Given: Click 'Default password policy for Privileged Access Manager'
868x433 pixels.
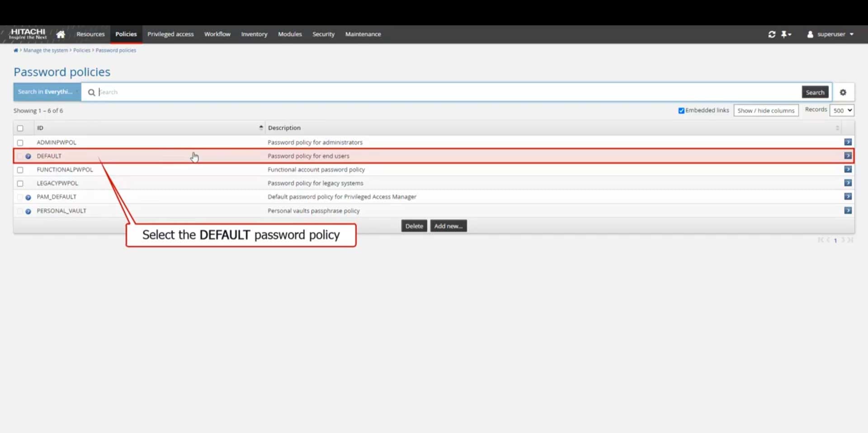Looking at the screenshot, I should coord(342,197).
